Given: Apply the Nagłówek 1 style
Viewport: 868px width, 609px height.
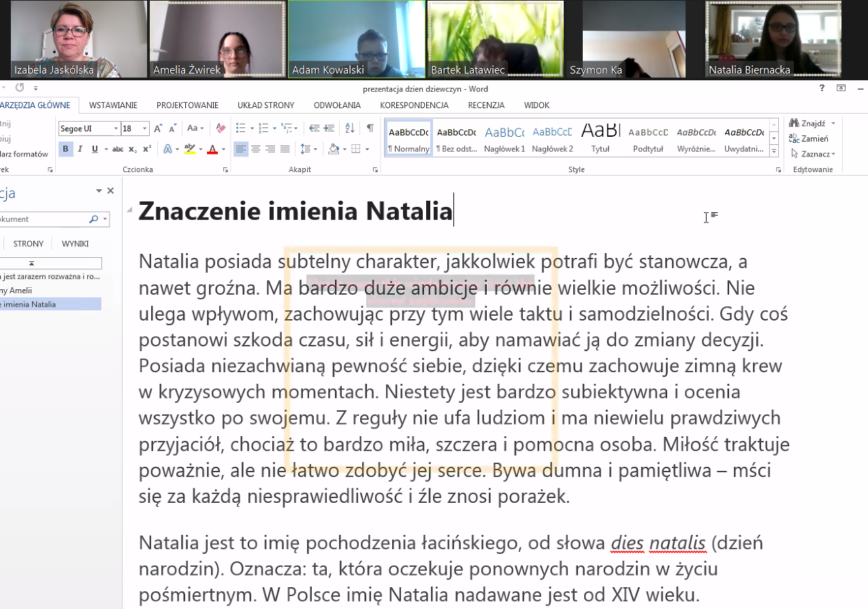Looking at the screenshot, I should coord(504,138).
